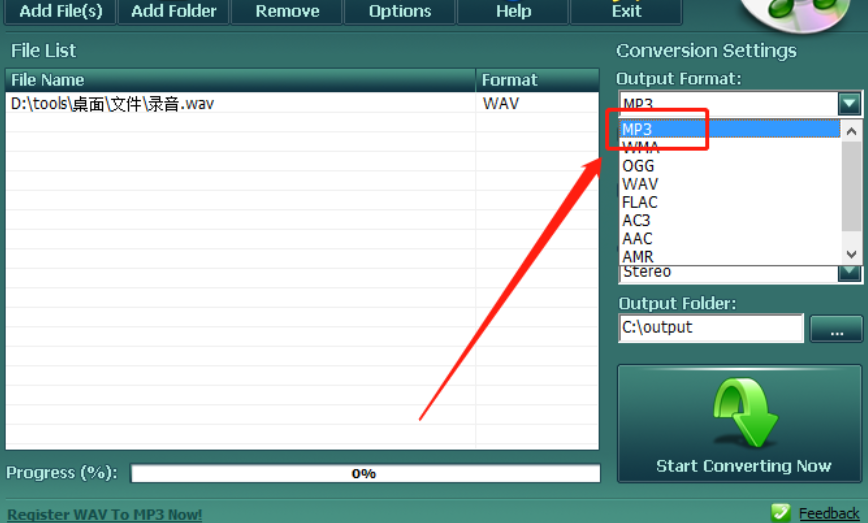Click the green convert arrow icon
Viewport: 868px width, 523px height.
[745, 412]
